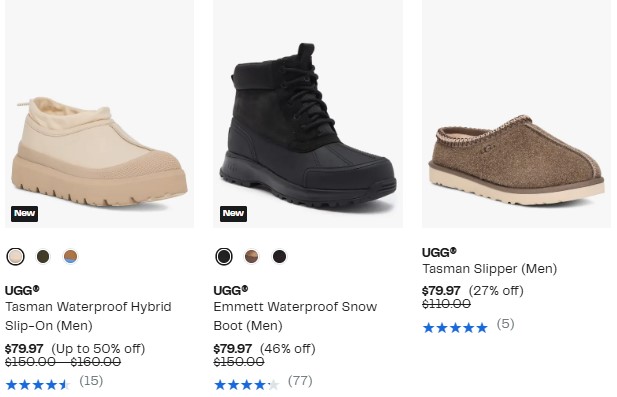Open the brown Tasman Slipper image

[x=517, y=114]
